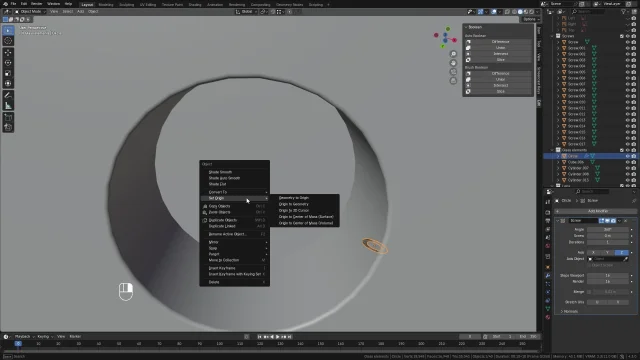Screen dimensions: 640x360
Task: Select X axis in Screw modifier
Action: point(594,253)
